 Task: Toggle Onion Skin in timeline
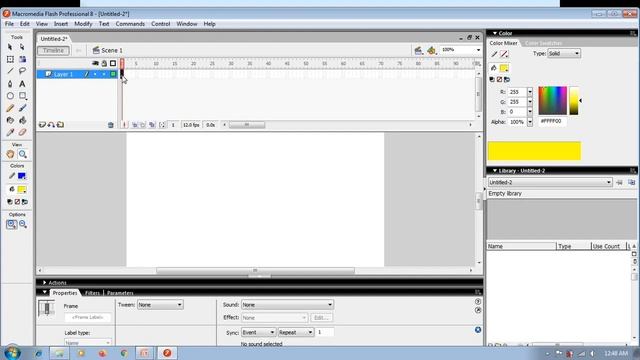[134, 125]
